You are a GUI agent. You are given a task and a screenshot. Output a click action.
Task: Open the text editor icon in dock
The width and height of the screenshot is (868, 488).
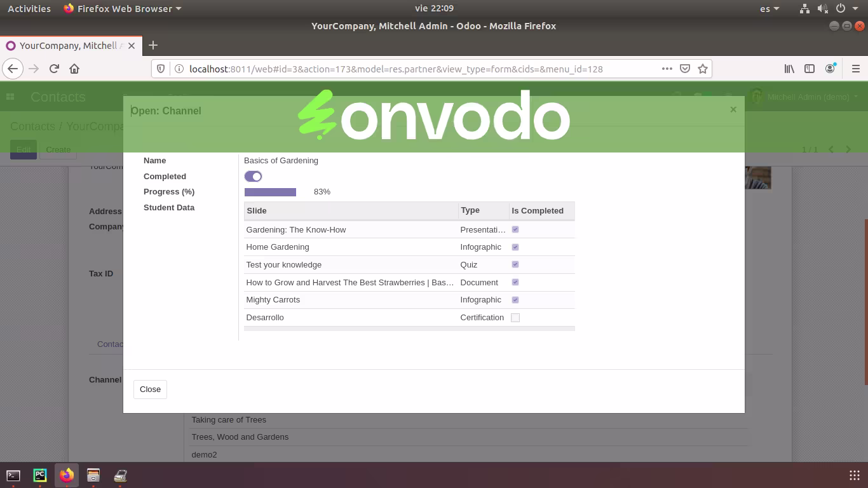[x=120, y=475]
